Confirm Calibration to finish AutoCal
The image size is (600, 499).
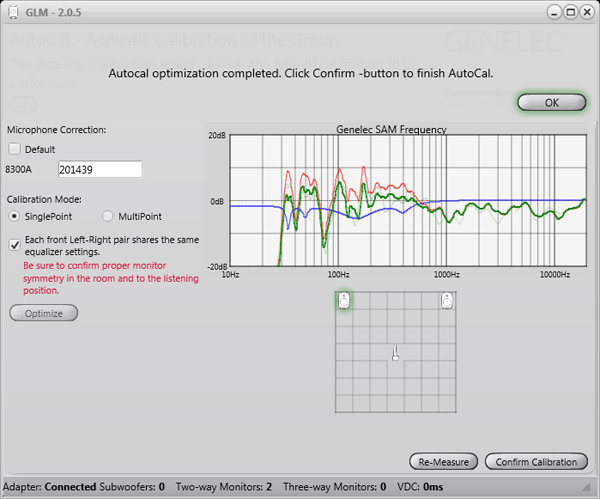click(536, 462)
